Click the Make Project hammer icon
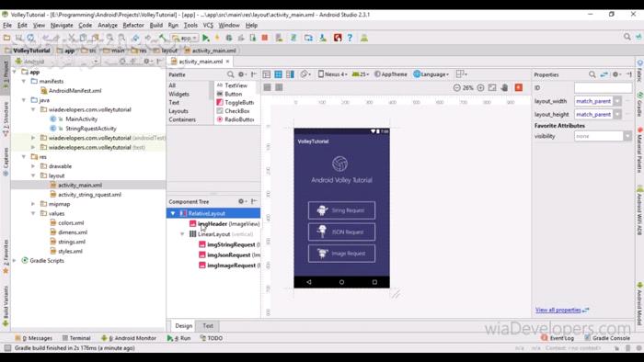Viewport: 644px width, 362px height. (x=163, y=38)
